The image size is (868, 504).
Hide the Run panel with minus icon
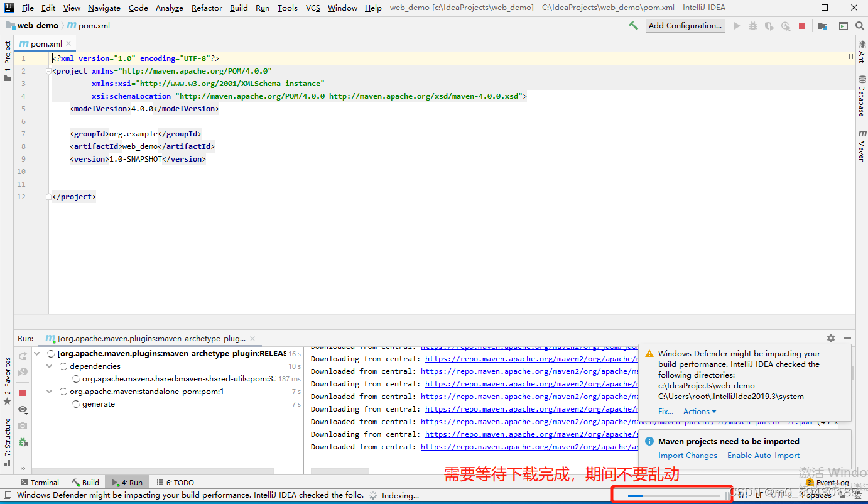tap(847, 338)
